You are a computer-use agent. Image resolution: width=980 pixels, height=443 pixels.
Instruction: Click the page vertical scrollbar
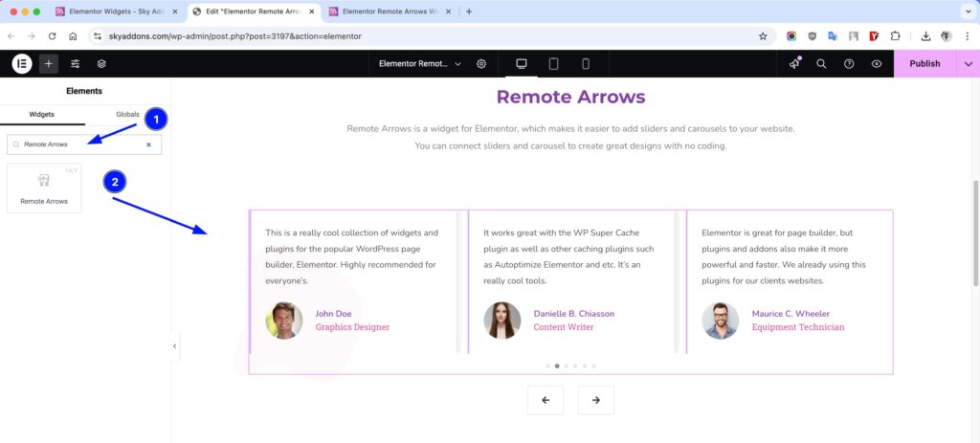point(975,232)
